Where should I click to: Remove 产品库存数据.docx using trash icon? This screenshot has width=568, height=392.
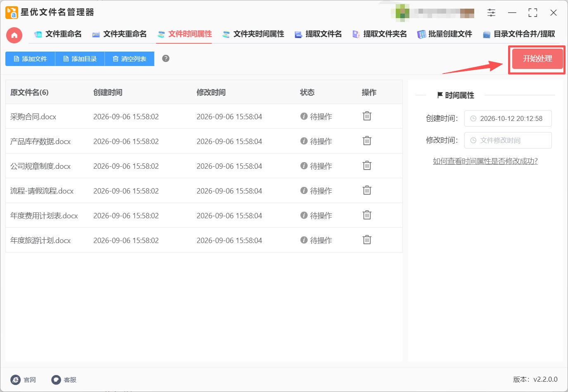click(x=367, y=141)
